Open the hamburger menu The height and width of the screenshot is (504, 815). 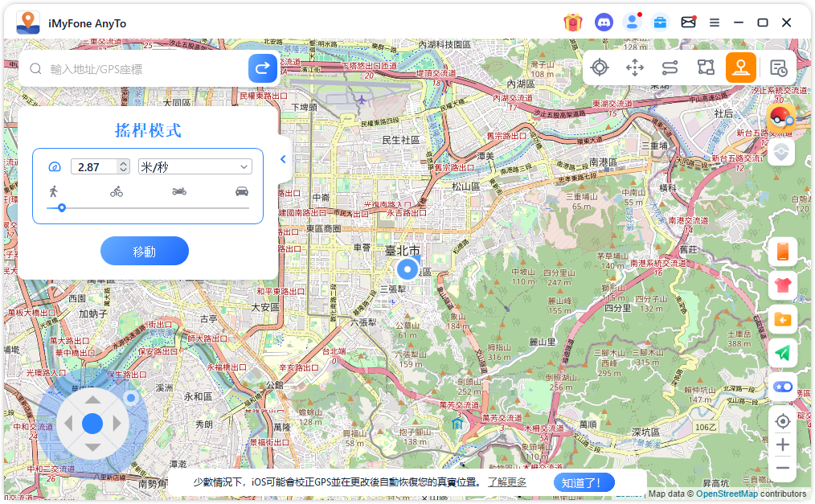tap(715, 23)
